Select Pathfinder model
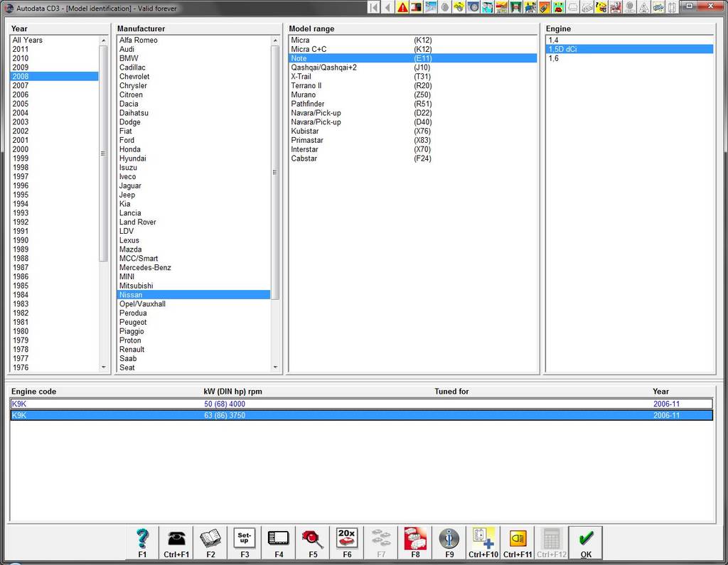Viewport: 728px width, 565px height. coord(413,104)
